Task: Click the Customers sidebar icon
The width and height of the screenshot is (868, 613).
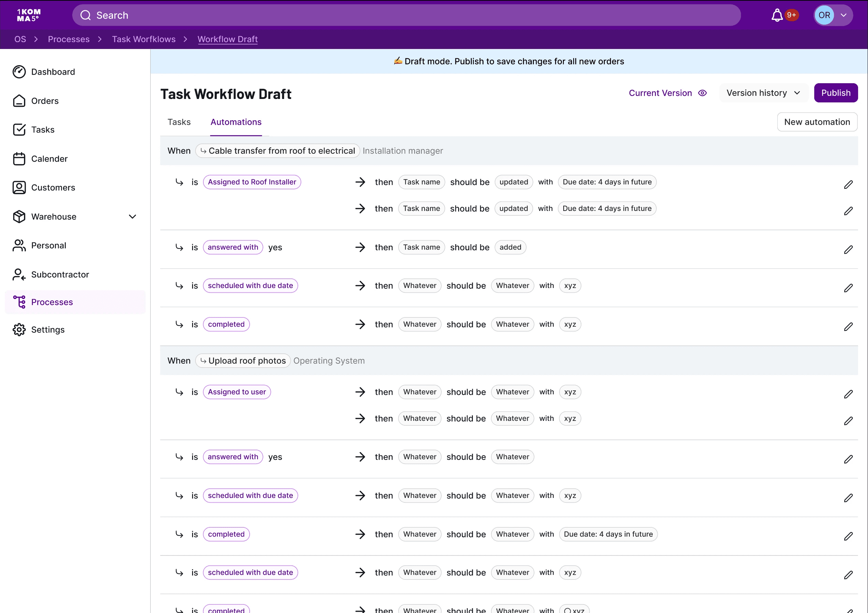Action: (19, 188)
